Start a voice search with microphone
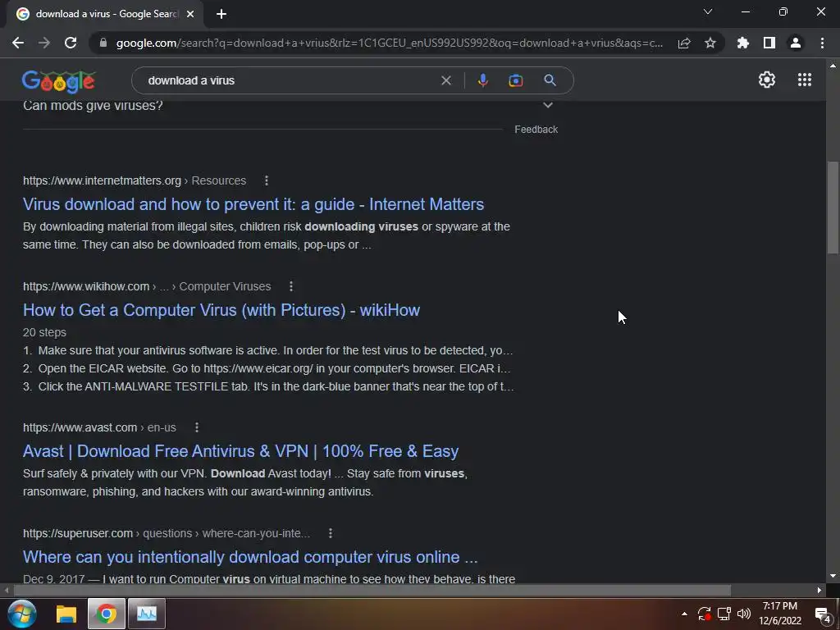The image size is (840, 630). point(482,80)
